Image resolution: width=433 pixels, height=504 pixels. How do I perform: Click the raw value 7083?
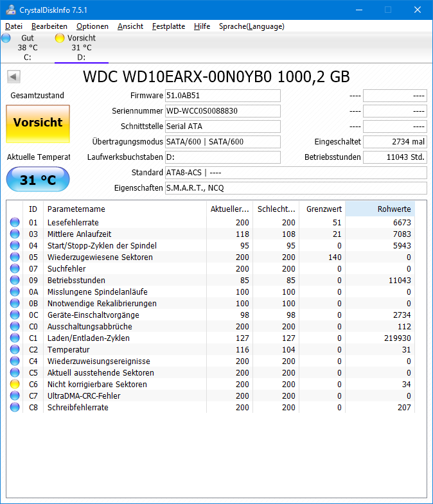(x=402, y=234)
